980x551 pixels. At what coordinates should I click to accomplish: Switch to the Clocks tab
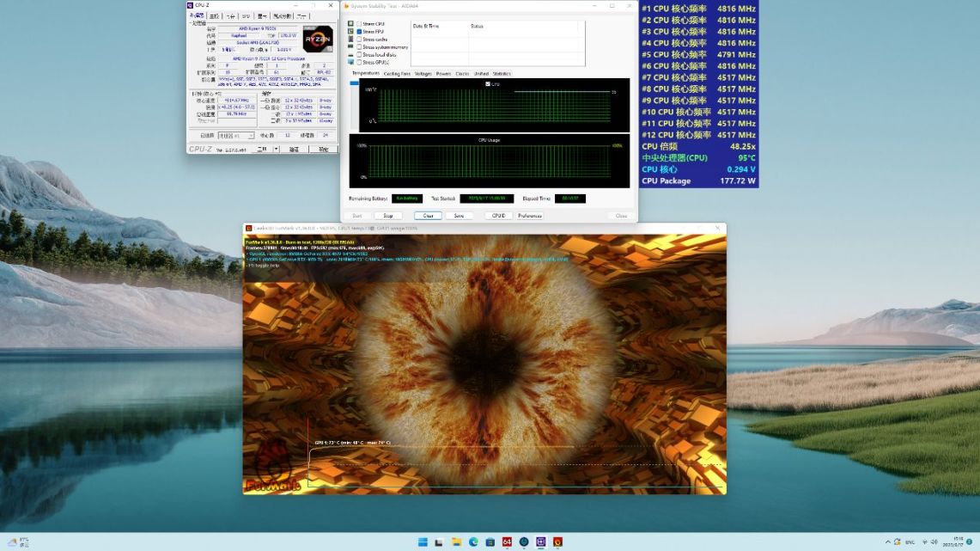click(x=462, y=74)
